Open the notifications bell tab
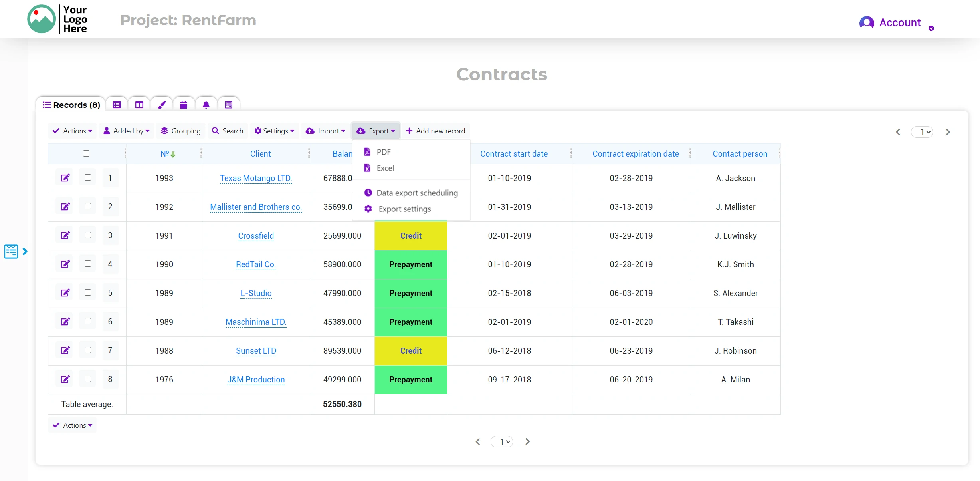Image resolution: width=980 pixels, height=481 pixels. 206,105
